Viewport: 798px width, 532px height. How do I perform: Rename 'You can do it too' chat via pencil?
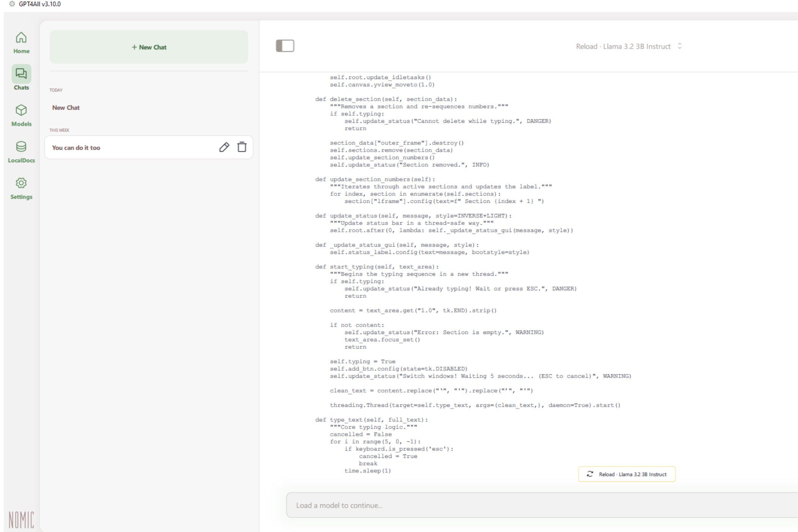click(224, 147)
